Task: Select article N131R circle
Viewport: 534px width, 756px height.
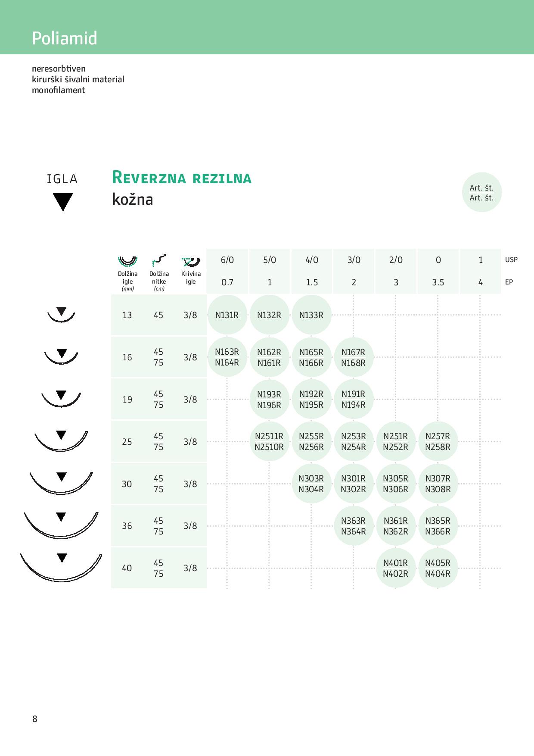Action: tap(227, 315)
